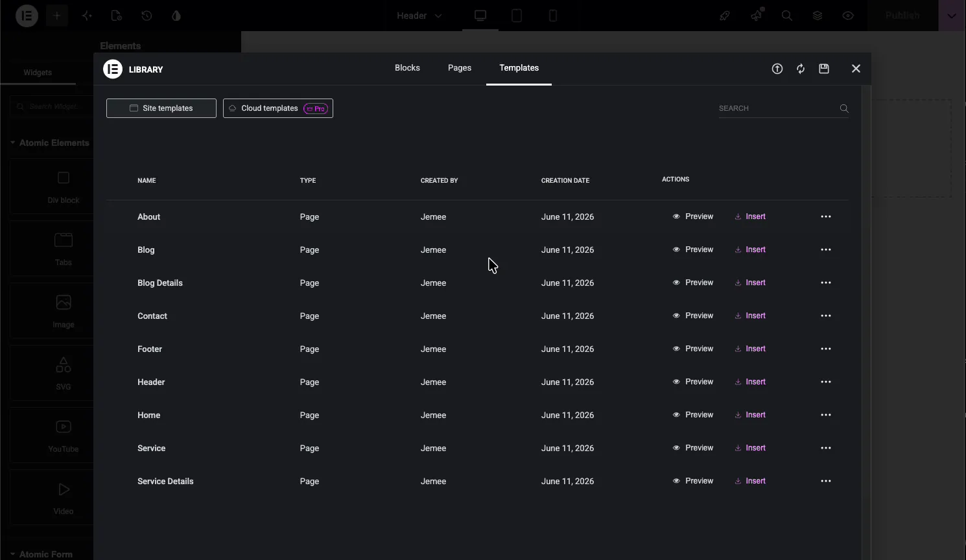Preview the Service template
This screenshot has width=966, height=560.
(x=692, y=448)
